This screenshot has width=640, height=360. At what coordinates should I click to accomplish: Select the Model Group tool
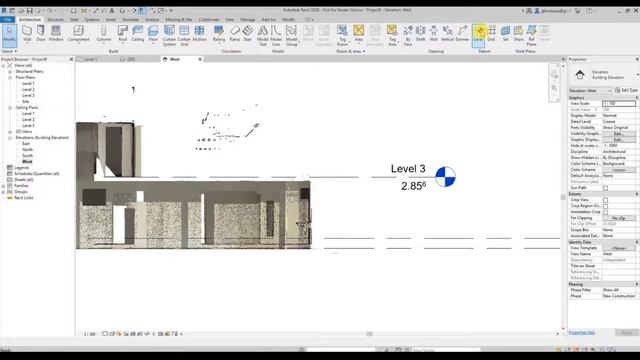point(291,35)
